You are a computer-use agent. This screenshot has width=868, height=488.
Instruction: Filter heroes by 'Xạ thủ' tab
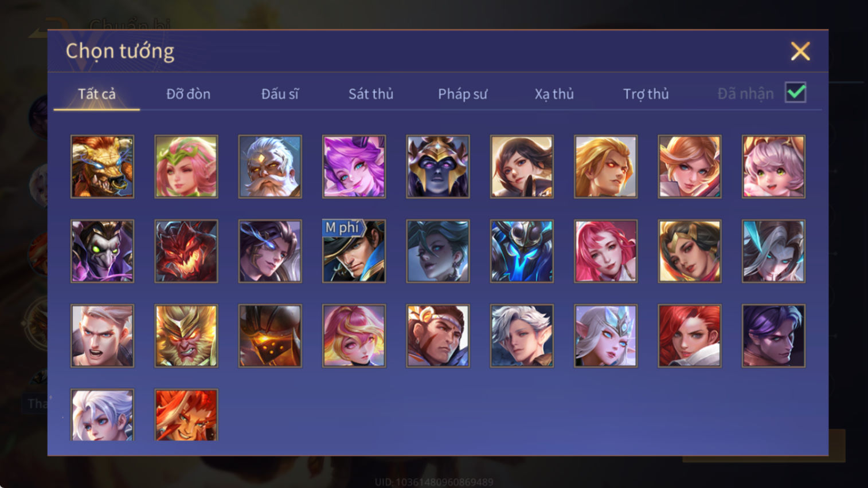(554, 94)
